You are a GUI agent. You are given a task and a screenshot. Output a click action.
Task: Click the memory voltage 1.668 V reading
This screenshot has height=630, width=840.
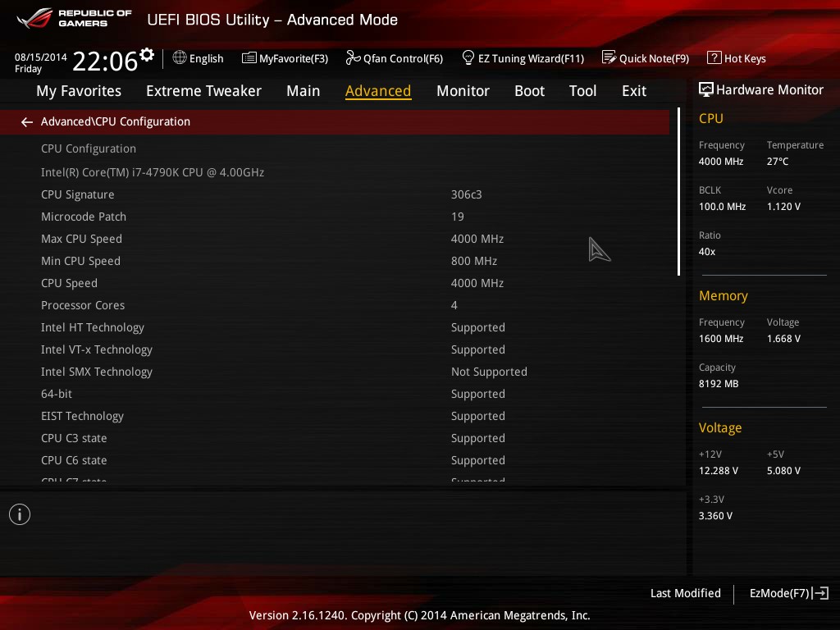(x=783, y=339)
